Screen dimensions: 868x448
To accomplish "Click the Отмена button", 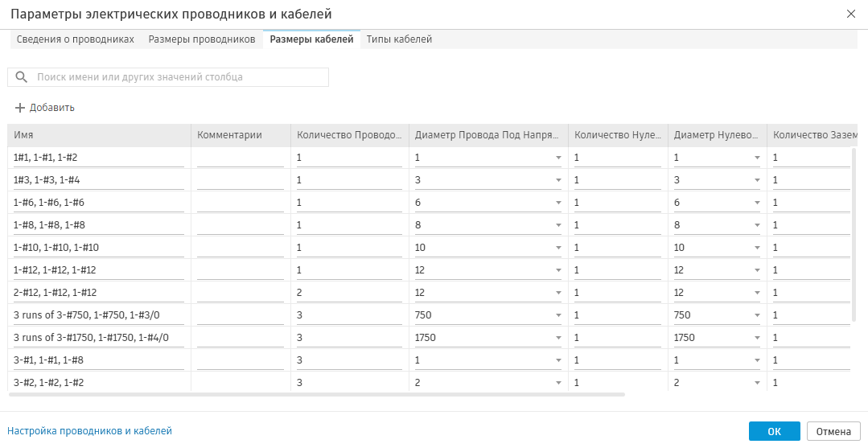I will (x=833, y=432).
